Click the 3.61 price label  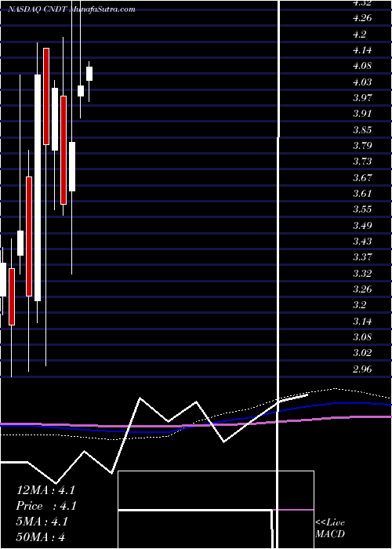362,193
